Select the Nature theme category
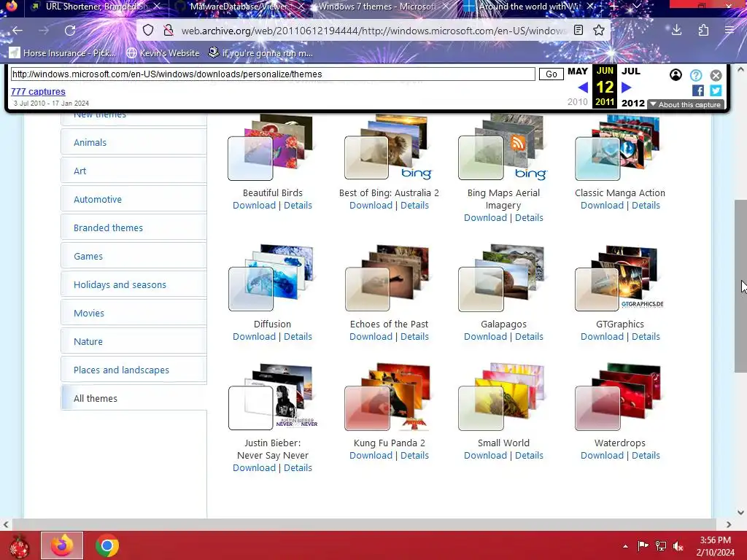This screenshot has height=560, width=747. click(x=134, y=341)
